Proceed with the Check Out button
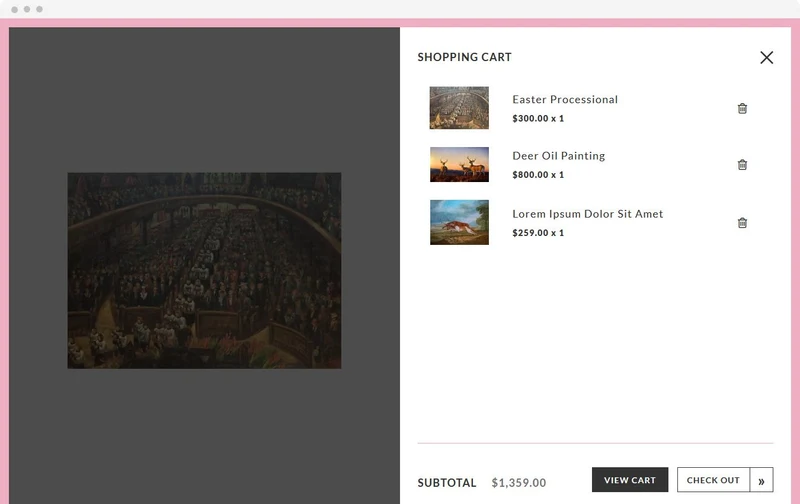Viewport: 800px width, 504px height. pyautogui.click(x=713, y=480)
